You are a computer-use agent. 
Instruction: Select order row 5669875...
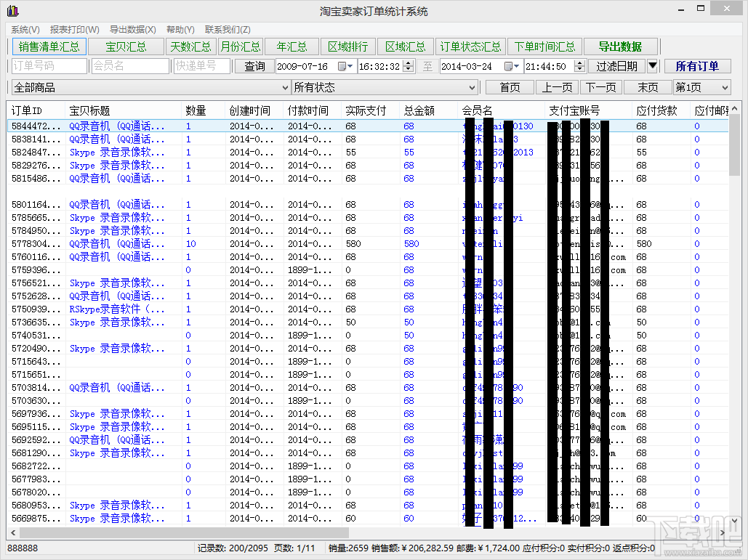(368, 519)
